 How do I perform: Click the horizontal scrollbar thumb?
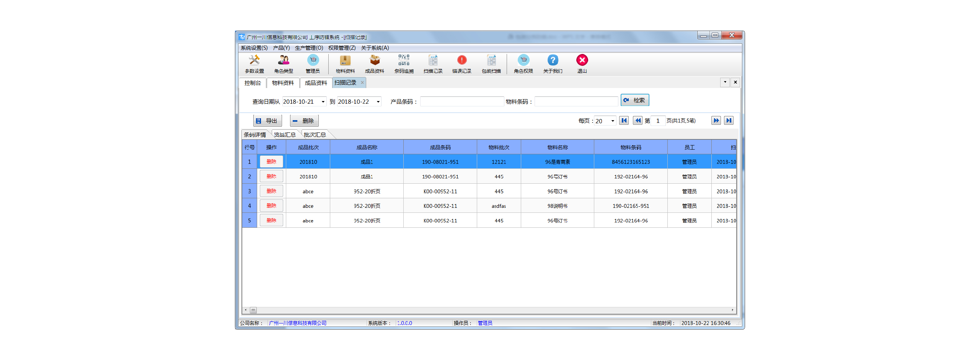pos(253,310)
